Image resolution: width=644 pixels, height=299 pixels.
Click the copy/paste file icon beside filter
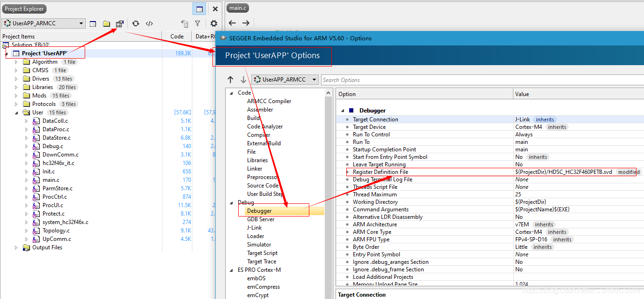click(184, 23)
